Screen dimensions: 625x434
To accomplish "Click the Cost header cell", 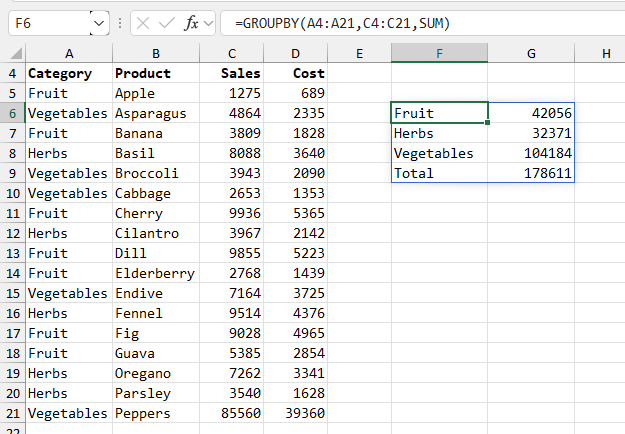I will coord(295,73).
